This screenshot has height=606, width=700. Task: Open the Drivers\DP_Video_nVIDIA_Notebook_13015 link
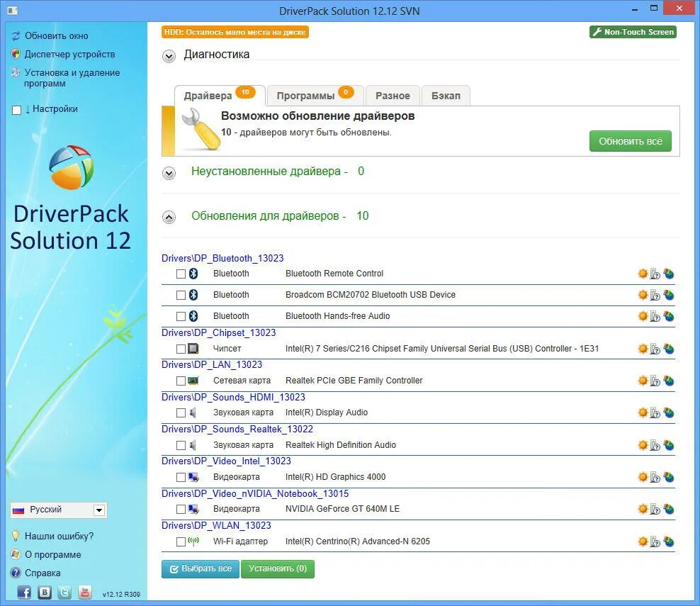tap(255, 493)
